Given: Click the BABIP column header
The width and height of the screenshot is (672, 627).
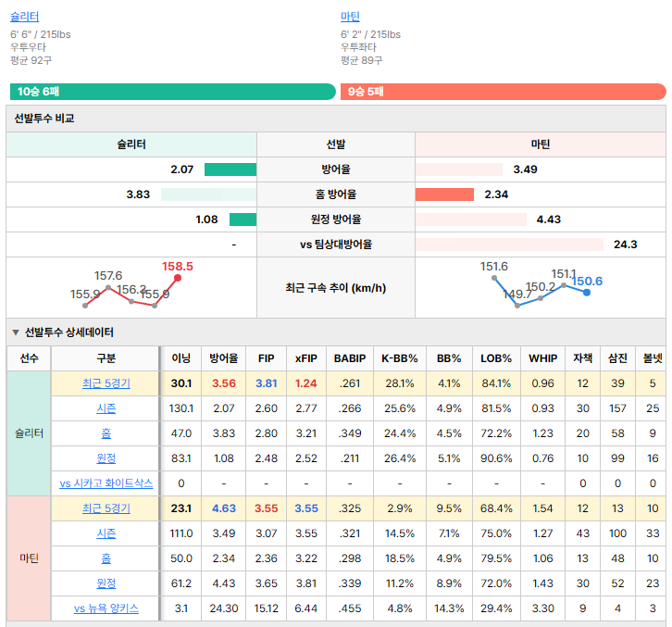Looking at the screenshot, I should [350, 358].
